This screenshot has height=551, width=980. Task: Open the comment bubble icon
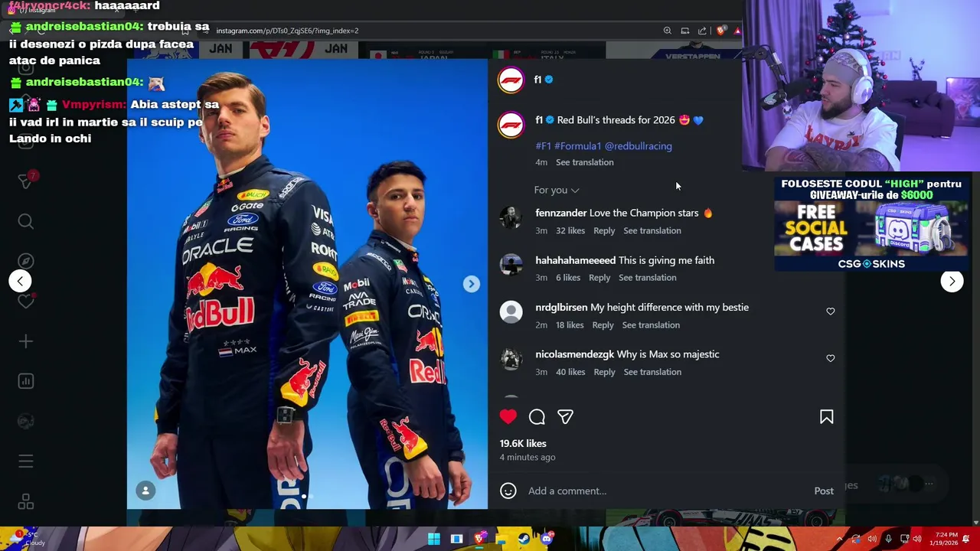537,416
